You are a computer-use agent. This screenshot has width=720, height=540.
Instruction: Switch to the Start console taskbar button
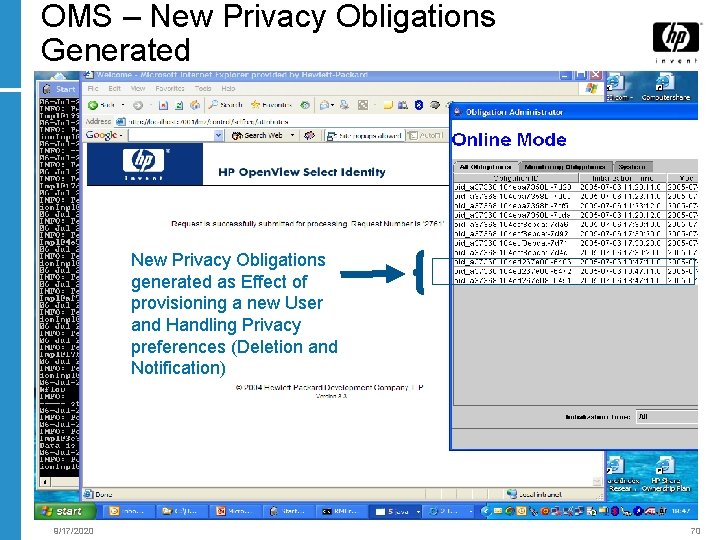point(287,511)
